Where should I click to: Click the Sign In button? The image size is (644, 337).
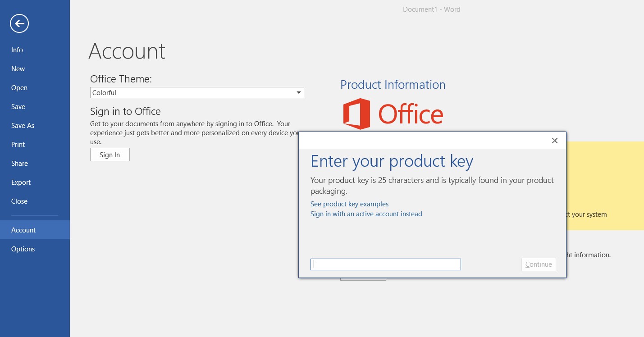click(x=110, y=154)
